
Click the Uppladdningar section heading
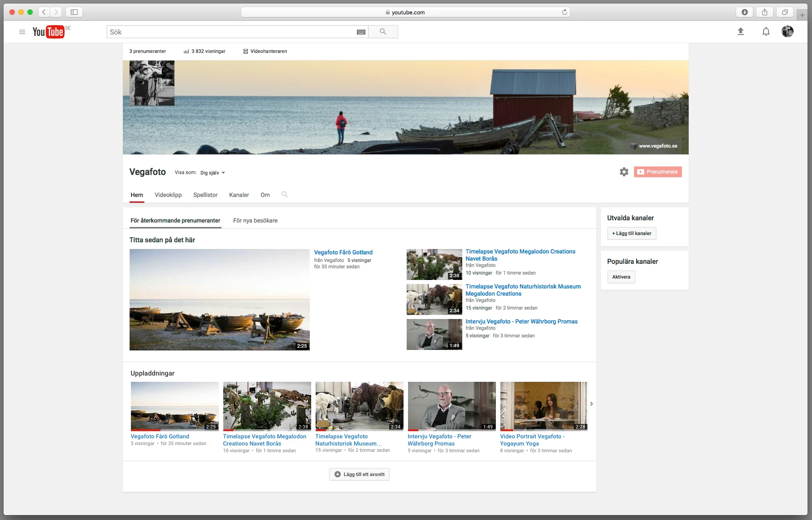click(152, 373)
